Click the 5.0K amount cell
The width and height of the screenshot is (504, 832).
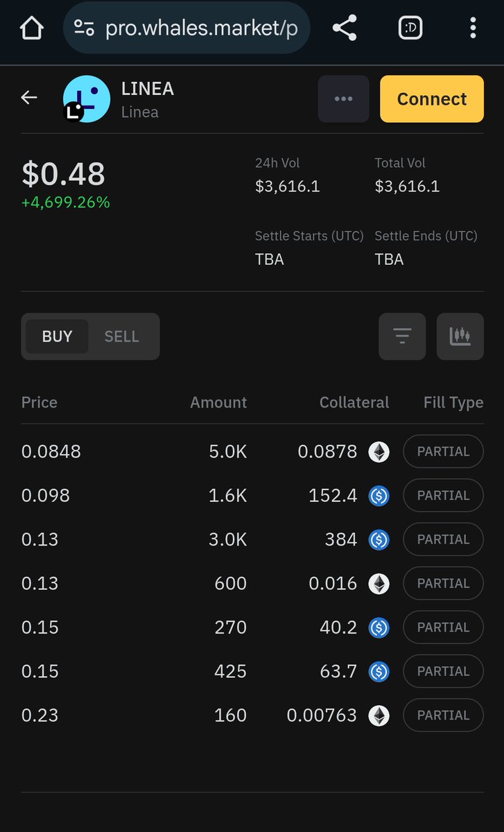pos(228,451)
